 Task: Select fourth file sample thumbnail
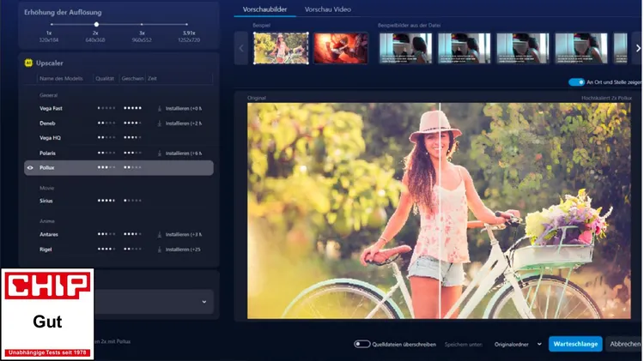(581, 48)
